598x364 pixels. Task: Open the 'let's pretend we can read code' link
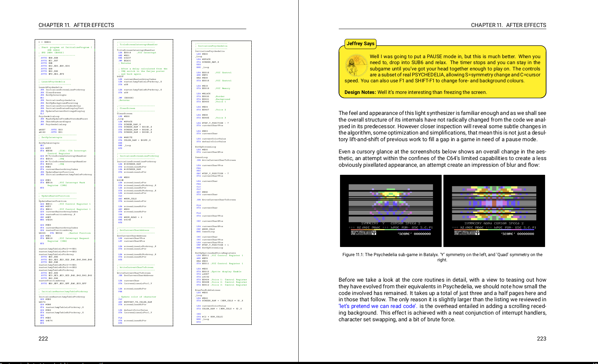pyautogui.click(x=378, y=306)
